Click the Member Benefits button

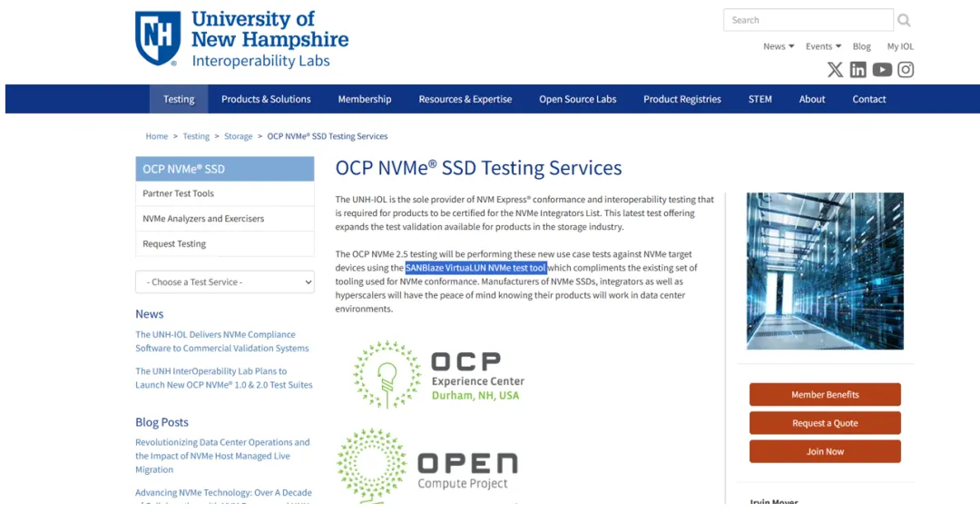(x=825, y=395)
